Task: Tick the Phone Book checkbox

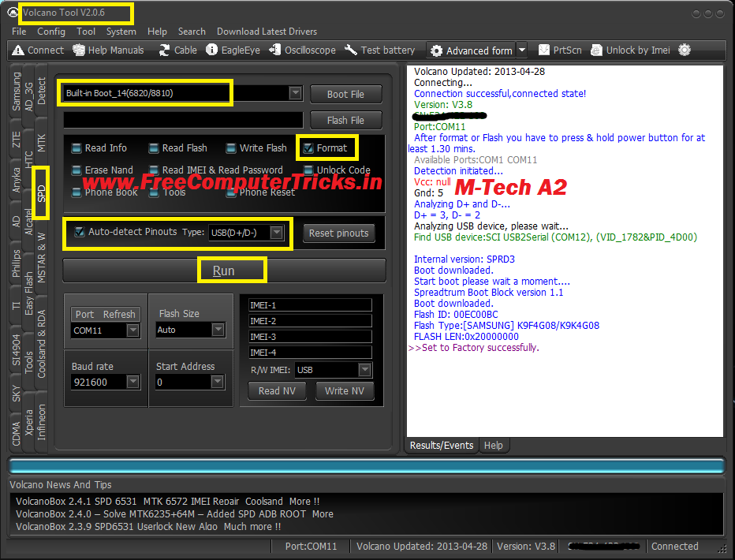Action: [76, 192]
